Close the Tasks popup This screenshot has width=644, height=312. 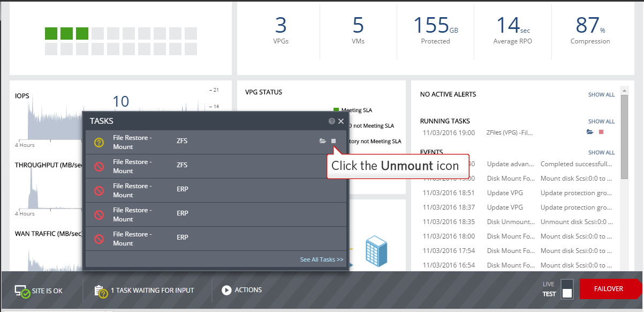tap(341, 122)
